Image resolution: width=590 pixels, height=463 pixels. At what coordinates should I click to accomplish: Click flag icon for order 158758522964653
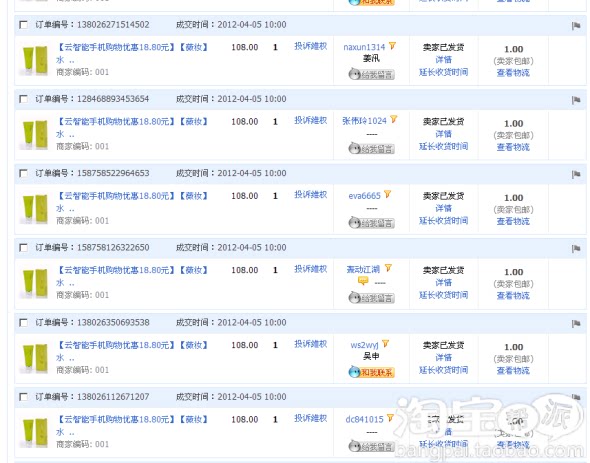tap(576, 174)
